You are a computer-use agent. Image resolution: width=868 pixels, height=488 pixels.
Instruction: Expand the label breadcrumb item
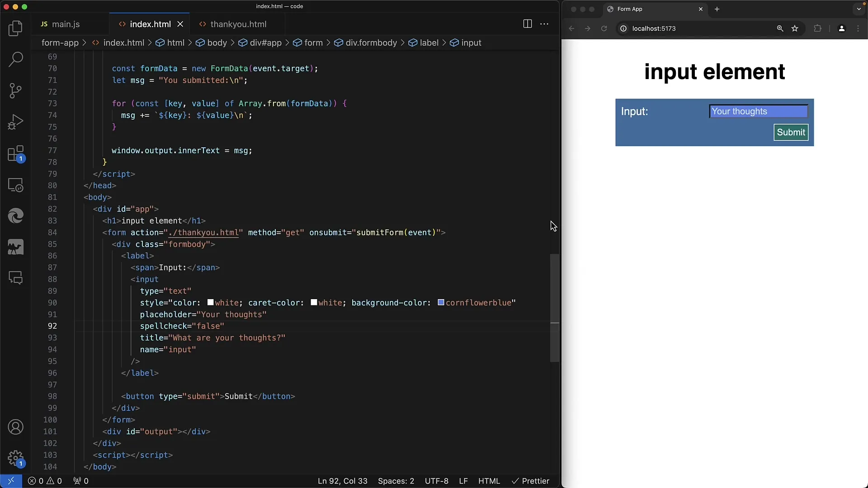click(x=429, y=42)
